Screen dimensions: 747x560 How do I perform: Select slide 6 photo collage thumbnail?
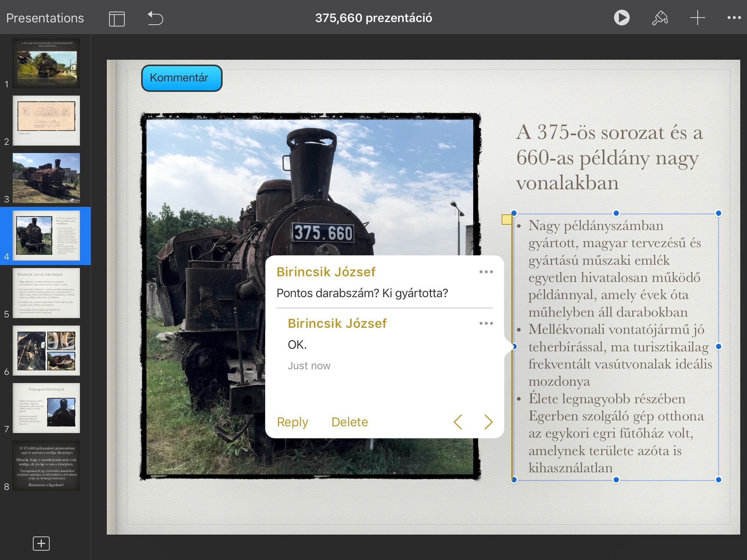pyautogui.click(x=46, y=351)
